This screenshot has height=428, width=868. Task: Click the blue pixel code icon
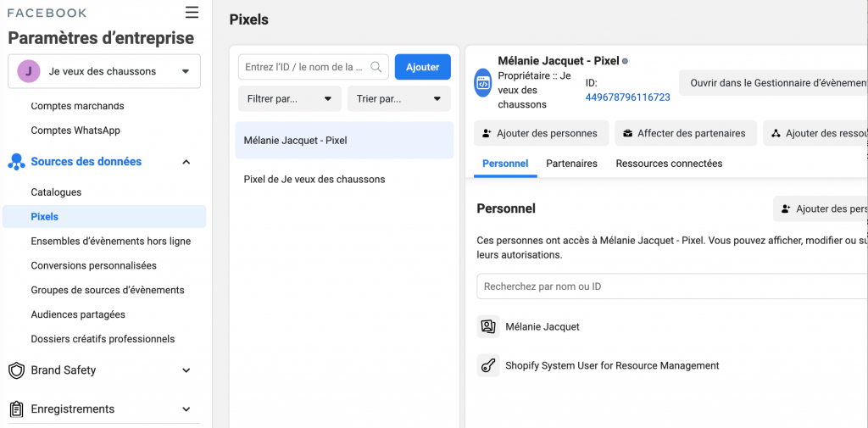[x=483, y=84]
